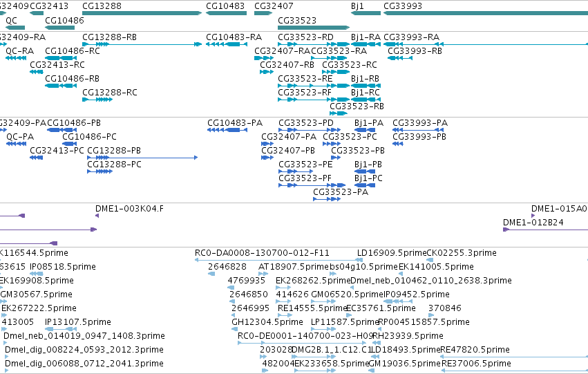The height and width of the screenshot is (374, 588).
Task: Click the Bj1 gene label
Action: 357,6
